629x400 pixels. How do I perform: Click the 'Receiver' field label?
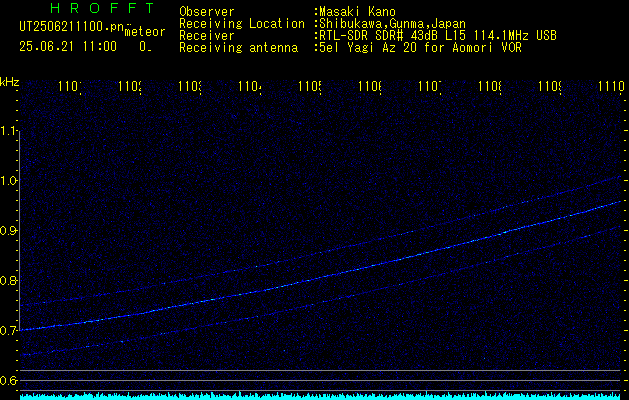pyautogui.click(x=207, y=36)
